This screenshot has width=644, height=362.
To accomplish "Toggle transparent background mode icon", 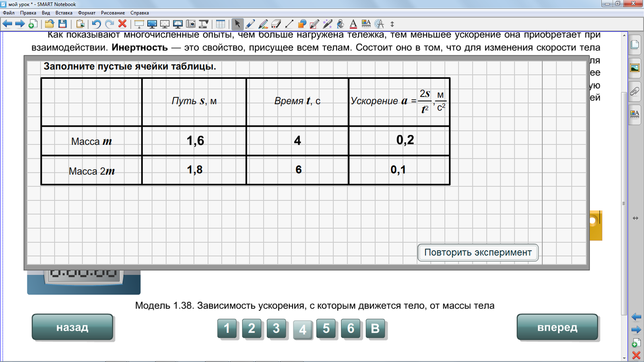I will click(x=165, y=24).
